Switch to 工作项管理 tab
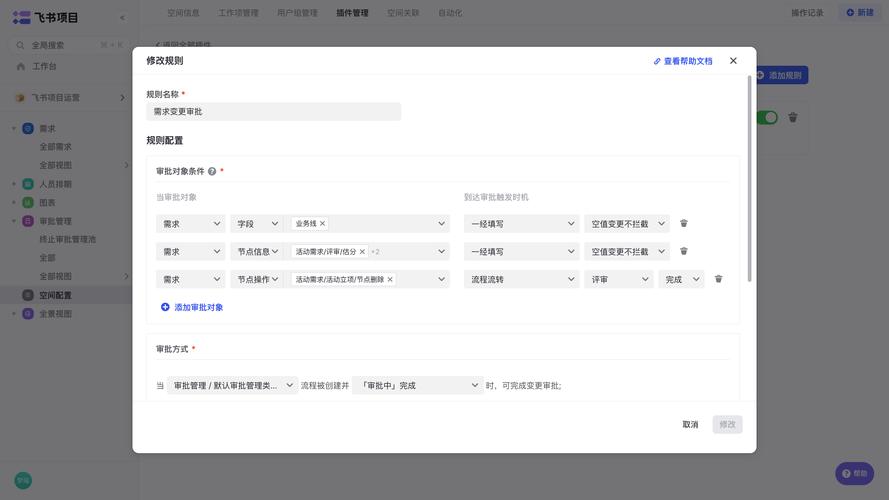Image resolution: width=889 pixels, height=500 pixels. pyautogui.click(x=238, y=12)
